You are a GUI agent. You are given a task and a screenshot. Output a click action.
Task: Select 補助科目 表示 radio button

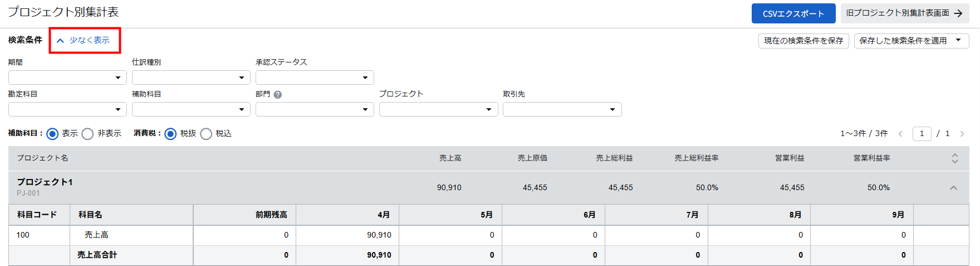pos(52,134)
